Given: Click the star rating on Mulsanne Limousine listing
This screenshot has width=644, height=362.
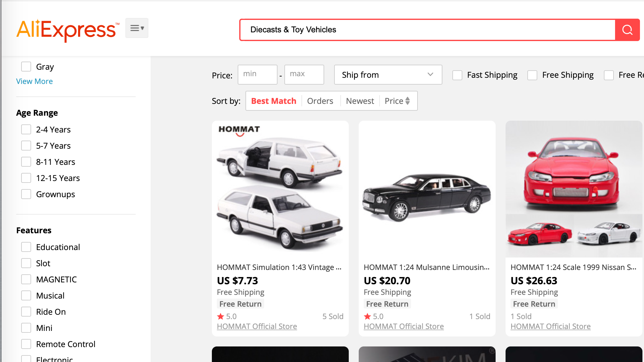Looking at the screenshot, I should pyautogui.click(x=367, y=316).
